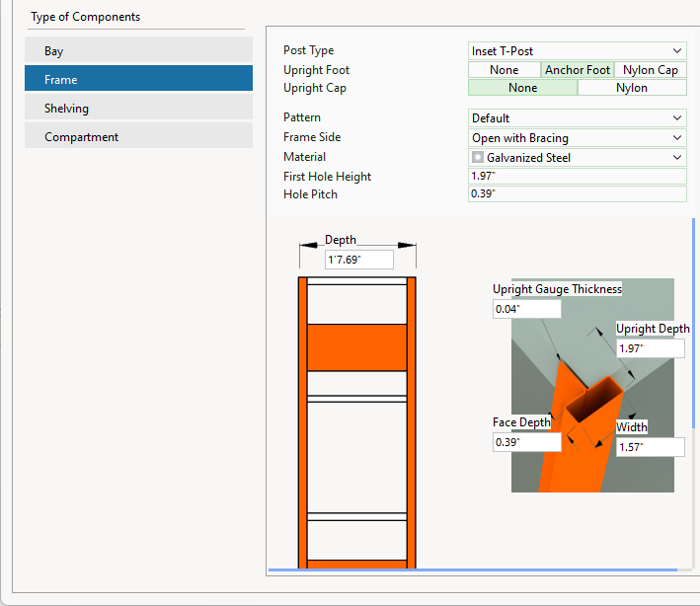Choose Nylon for Upright Cap
This screenshot has height=606, width=700.
(632, 88)
